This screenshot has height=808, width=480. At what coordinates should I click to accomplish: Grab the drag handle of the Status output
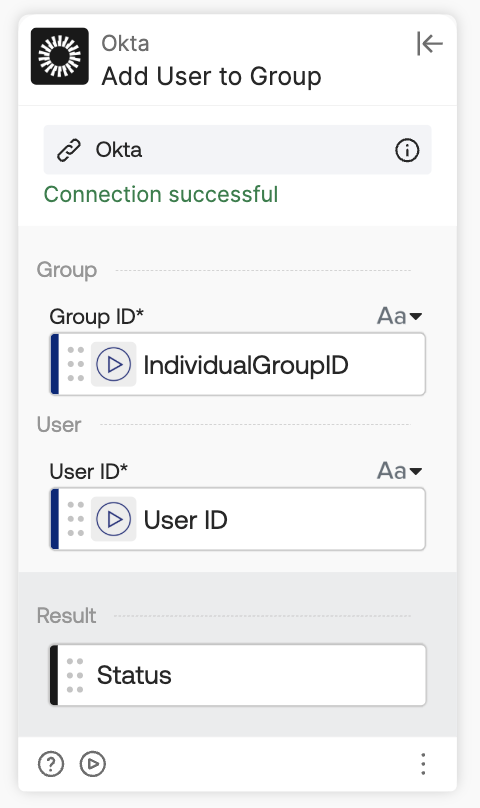click(x=75, y=675)
